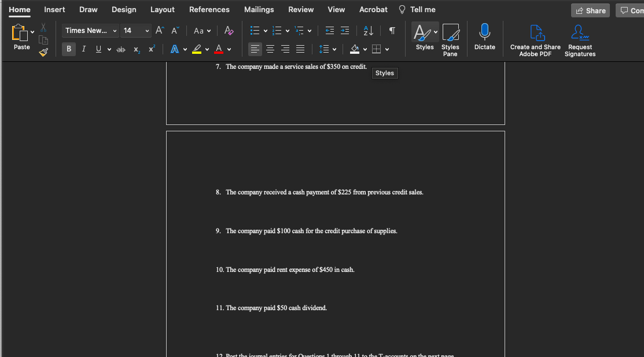This screenshot has width=644, height=357.
Task: Increase the indent
Action: (x=344, y=30)
